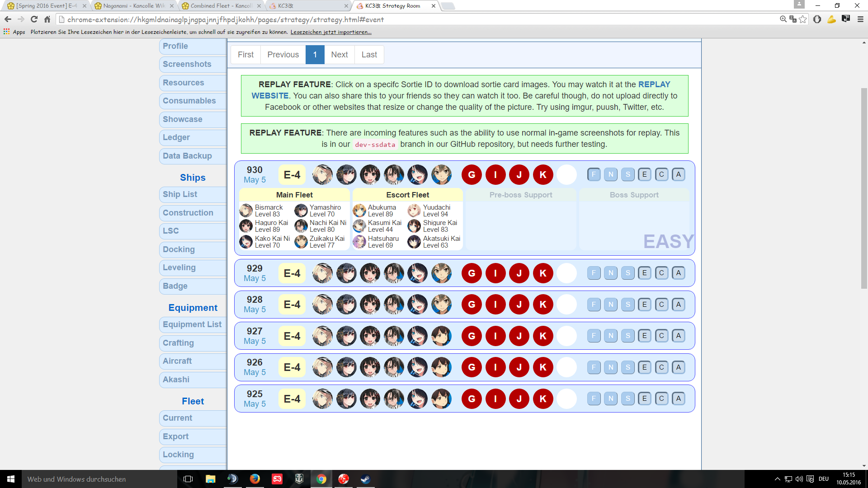
Task: Click the S box on sortie 928
Action: (628, 305)
